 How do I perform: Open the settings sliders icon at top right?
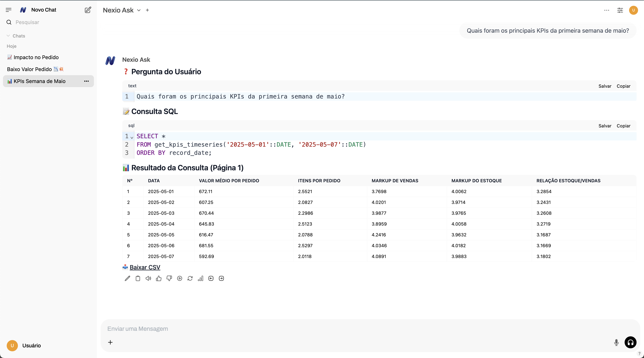620,10
